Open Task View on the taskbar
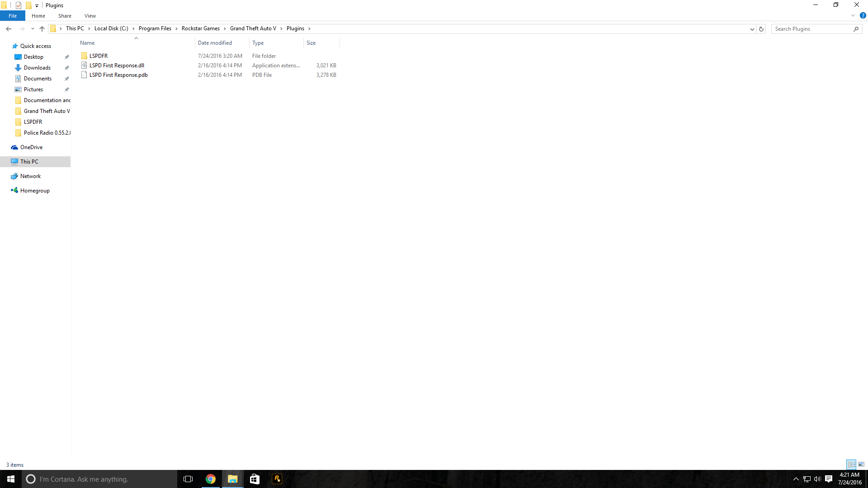The width and height of the screenshot is (868, 488). point(188,479)
